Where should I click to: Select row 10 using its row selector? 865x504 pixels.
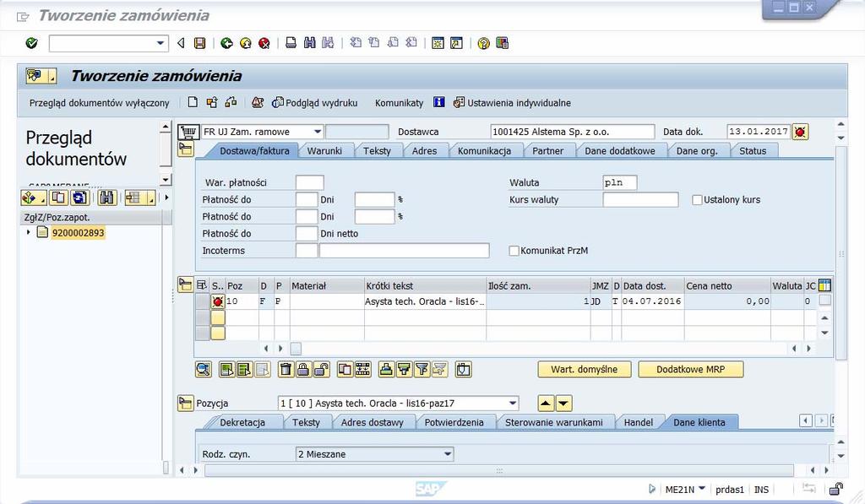(x=203, y=301)
